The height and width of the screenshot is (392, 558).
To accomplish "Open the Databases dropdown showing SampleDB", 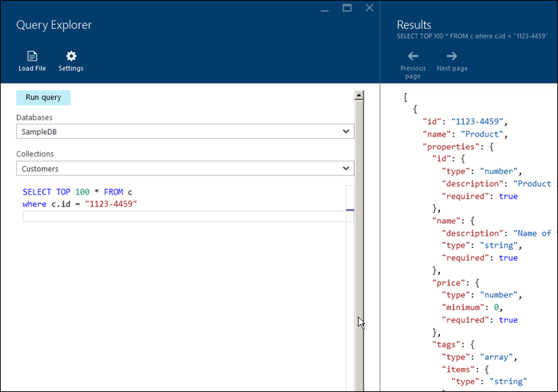I will pyautogui.click(x=185, y=132).
